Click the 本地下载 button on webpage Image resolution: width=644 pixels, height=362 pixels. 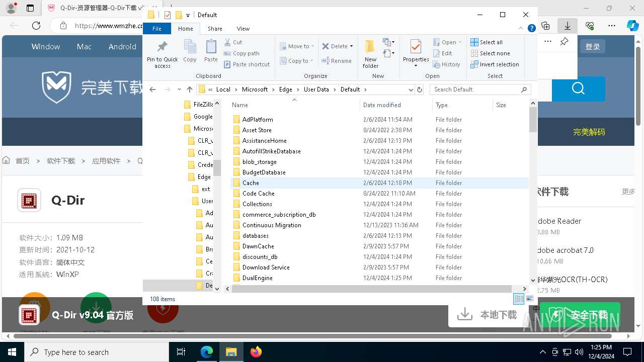pos(487,315)
